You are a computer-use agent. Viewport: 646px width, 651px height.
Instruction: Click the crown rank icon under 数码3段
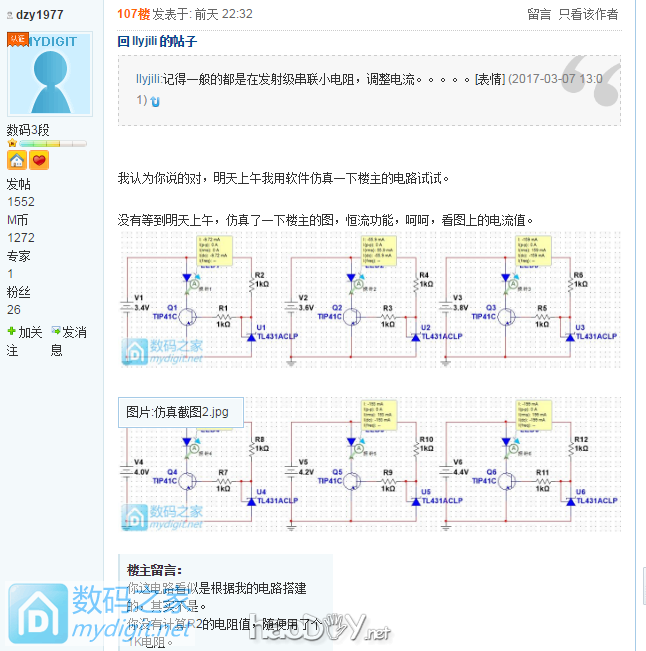tap(12, 144)
